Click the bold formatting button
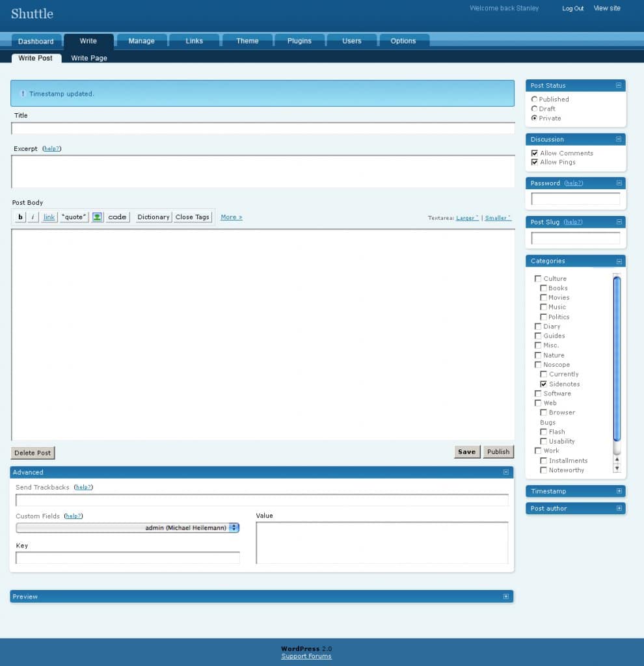This screenshot has height=666, width=644. pos(20,217)
